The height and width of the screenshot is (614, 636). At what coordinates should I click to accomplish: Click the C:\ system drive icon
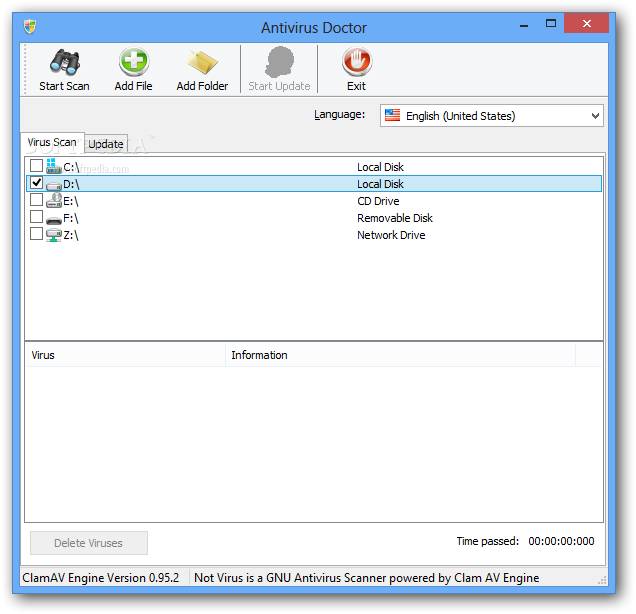click(54, 166)
